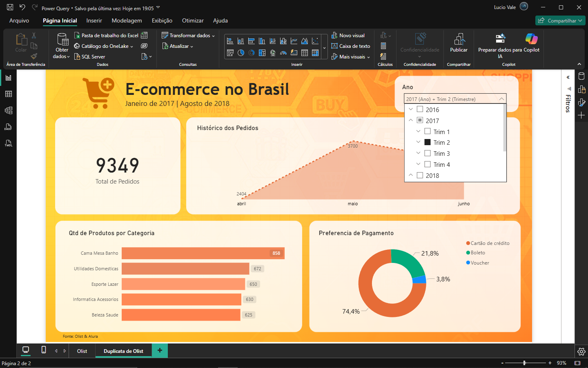
Task: Connect to SQL Server data source
Action: (90, 57)
